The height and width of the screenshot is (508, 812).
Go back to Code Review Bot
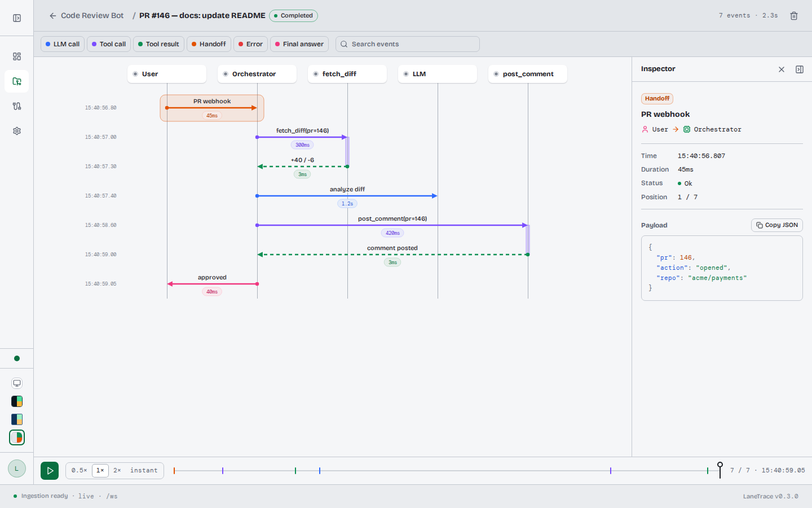(86, 16)
